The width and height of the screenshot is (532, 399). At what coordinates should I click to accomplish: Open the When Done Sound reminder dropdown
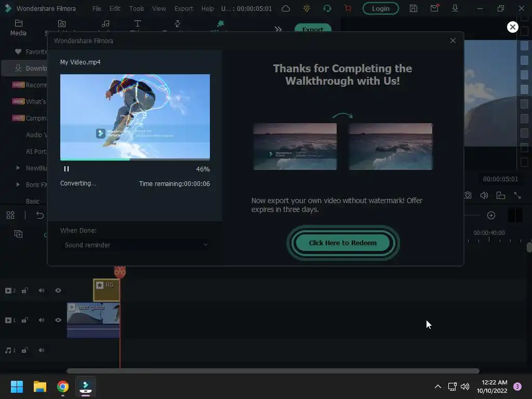(x=136, y=245)
